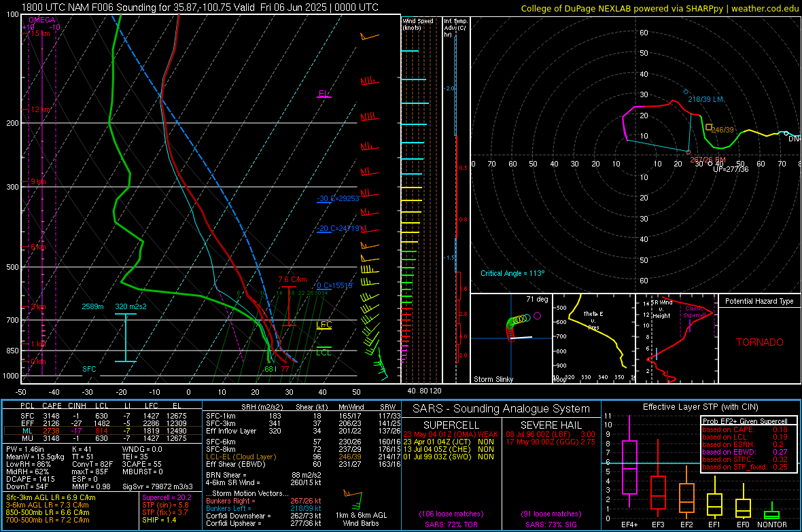Select the 08 Jul 96 00Z (LBF) analog
The height and width of the screenshot is (532, 802).
551,434
